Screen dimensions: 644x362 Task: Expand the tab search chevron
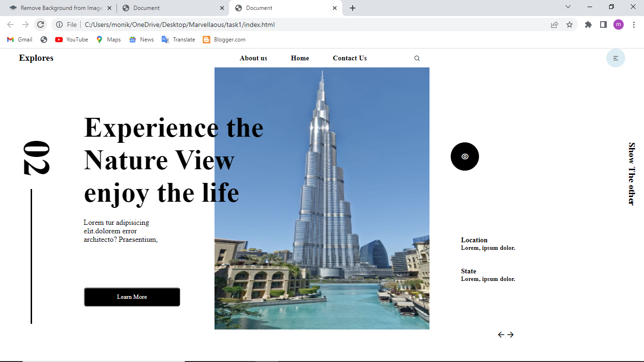[568, 7]
